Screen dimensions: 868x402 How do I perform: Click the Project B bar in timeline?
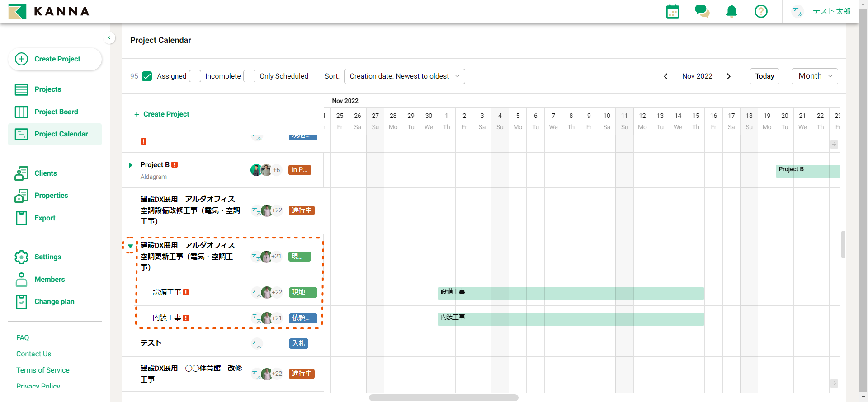pos(807,171)
